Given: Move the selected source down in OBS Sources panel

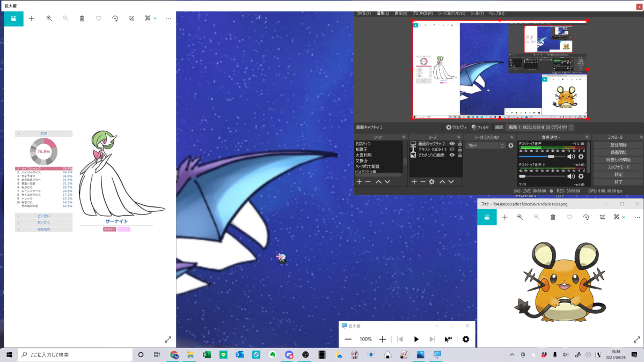Looking at the screenshot, I should coord(451,182).
